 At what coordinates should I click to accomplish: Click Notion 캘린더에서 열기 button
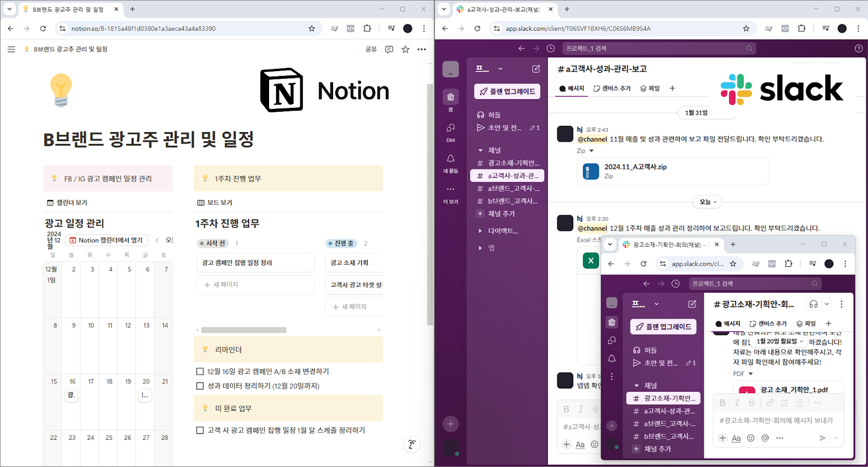click(106, 240)
